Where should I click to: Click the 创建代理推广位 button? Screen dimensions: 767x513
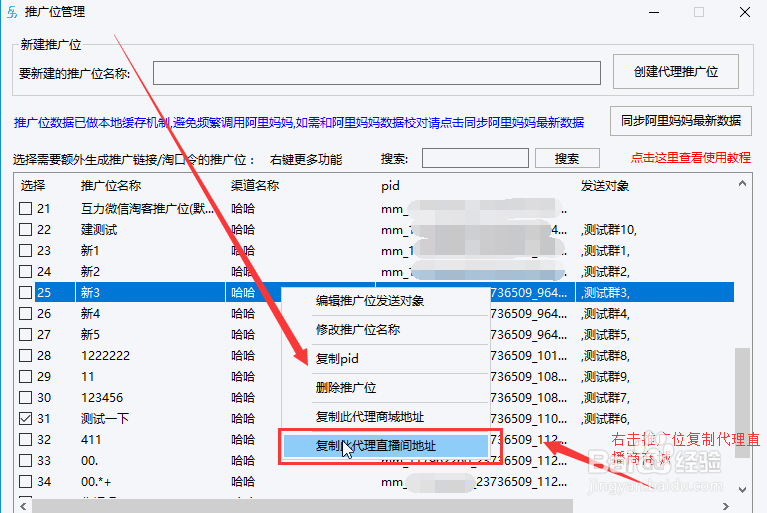[x=676, y=72]
